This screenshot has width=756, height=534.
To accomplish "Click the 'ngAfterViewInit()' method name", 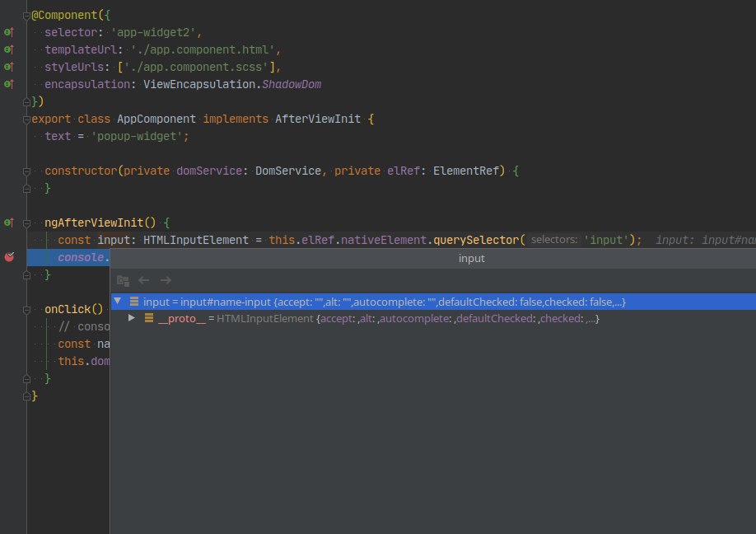I will point(100,222).
